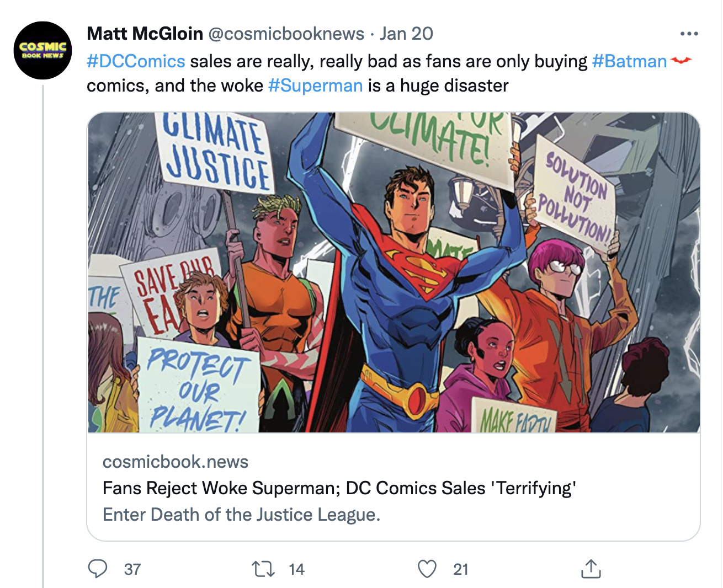
Task: Click the like count of 21
Action: pos(461,569)
